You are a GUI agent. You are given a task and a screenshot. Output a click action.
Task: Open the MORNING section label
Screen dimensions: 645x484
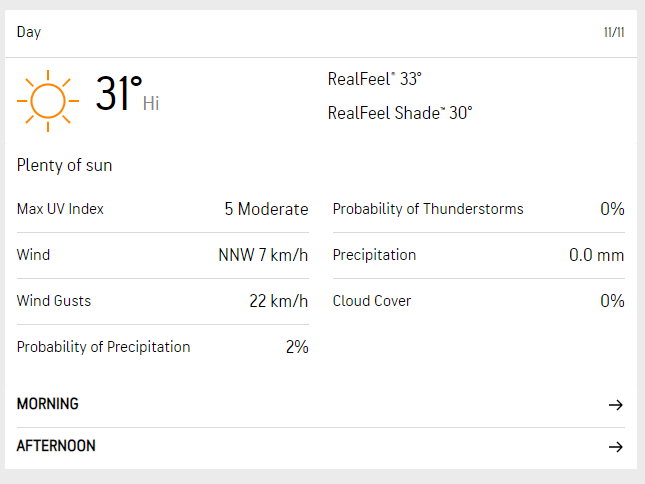48,404
